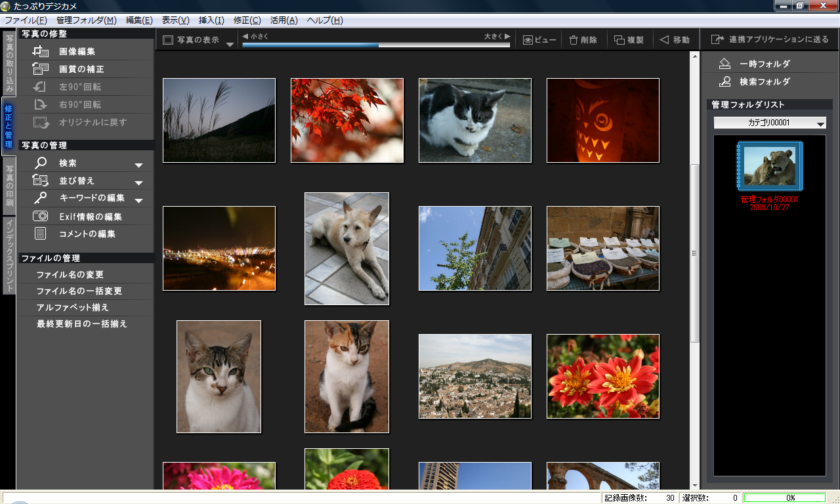Click the 0% progress bar in status bar
Screen dimensions: 840x504
784,498
